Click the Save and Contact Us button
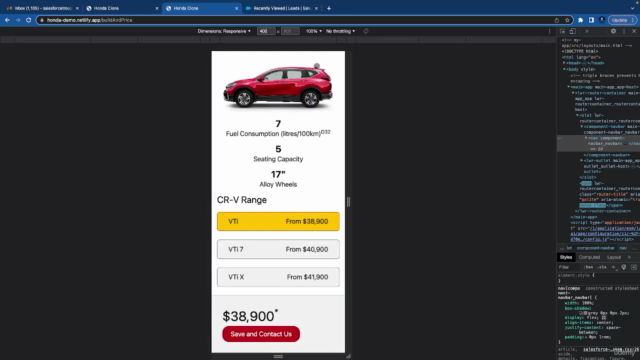 261,334
